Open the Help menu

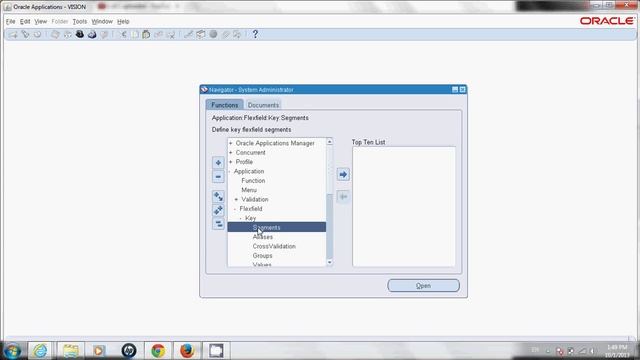click(123, 21)
